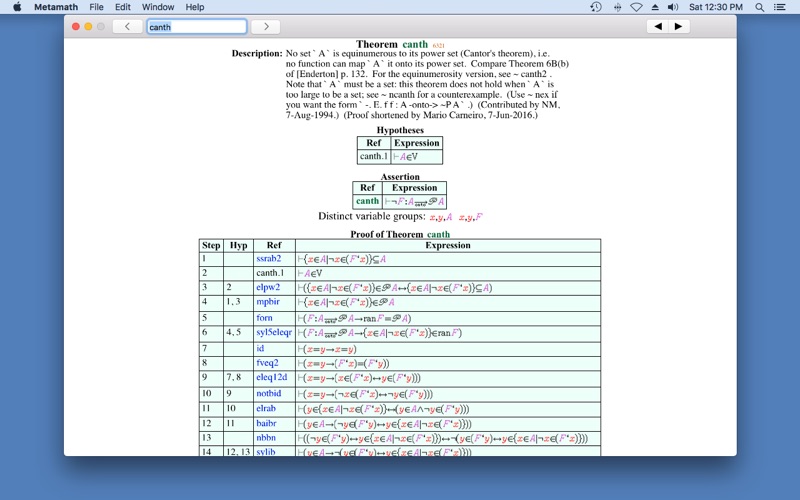Open the Metamath application menu

pos(56,7)
